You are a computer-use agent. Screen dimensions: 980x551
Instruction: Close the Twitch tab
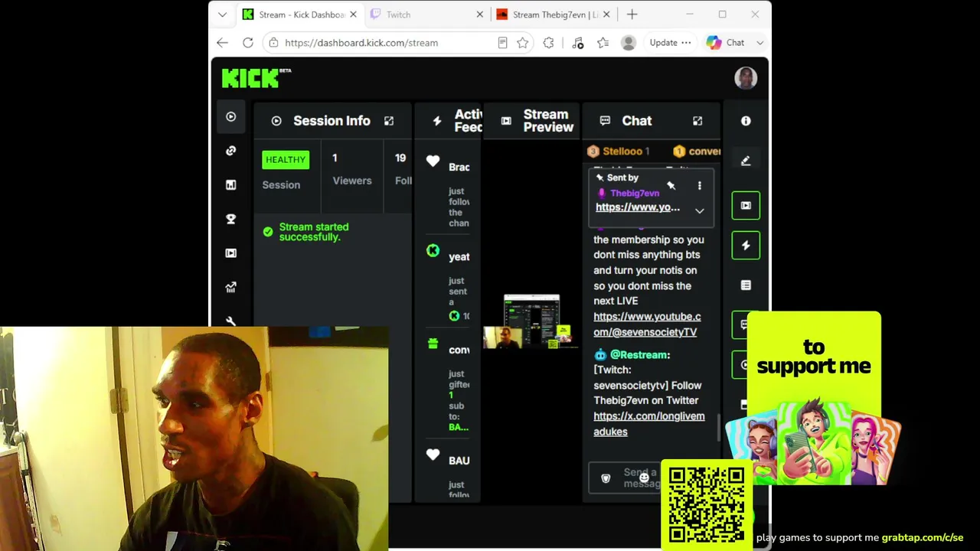tap(480, 15)
